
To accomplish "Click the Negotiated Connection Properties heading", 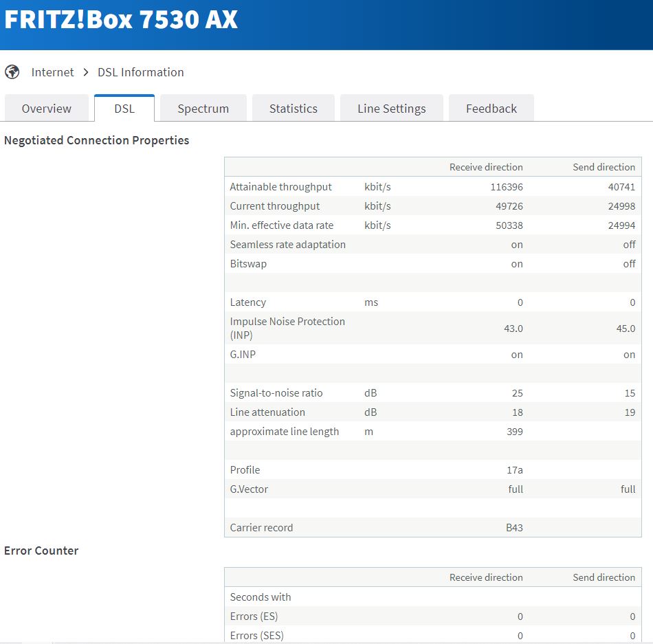I will coord(96,140).
